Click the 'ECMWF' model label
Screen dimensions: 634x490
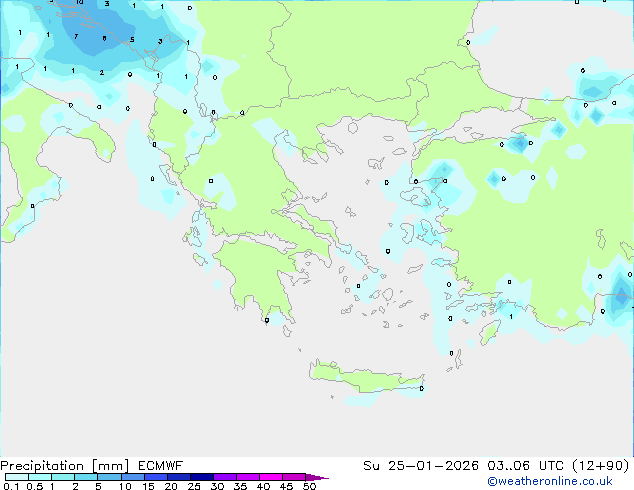(161, 466)
